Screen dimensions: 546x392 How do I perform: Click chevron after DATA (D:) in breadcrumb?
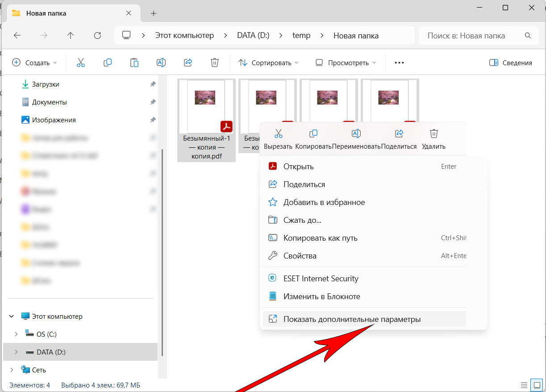pos(281,36)
